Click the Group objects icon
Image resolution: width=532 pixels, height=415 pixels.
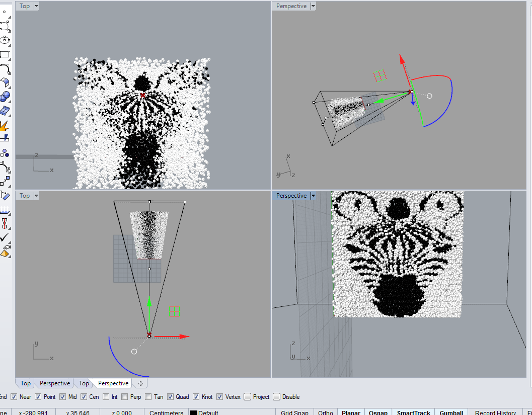coord(5,153)
